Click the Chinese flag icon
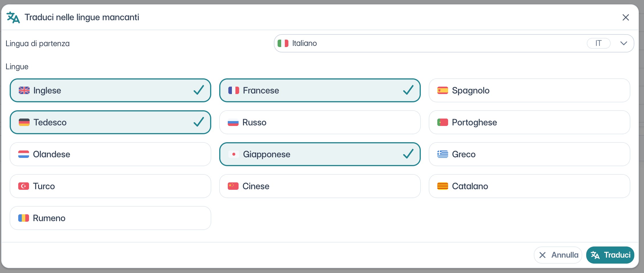This screenshot has height=273, width=644. (x=233, y=186)
